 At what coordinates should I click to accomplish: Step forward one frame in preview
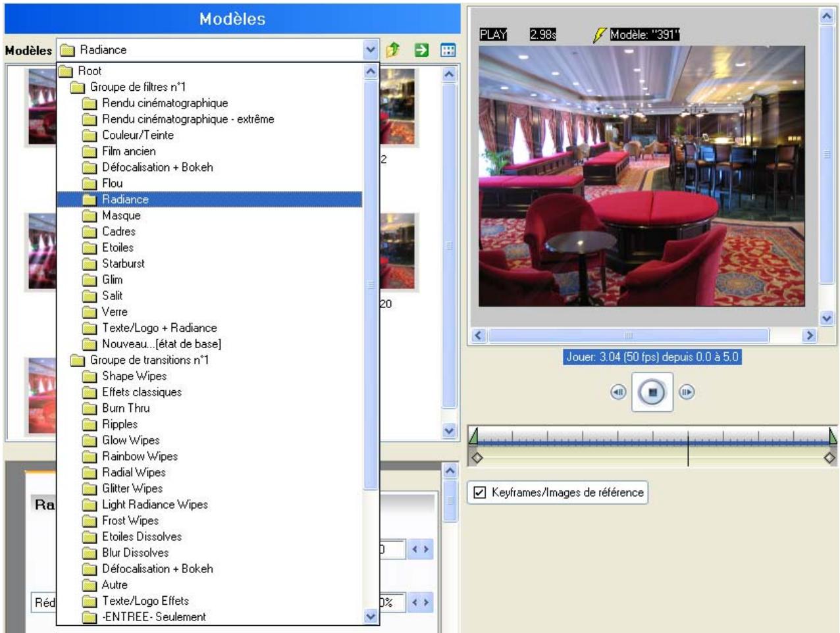686,392
